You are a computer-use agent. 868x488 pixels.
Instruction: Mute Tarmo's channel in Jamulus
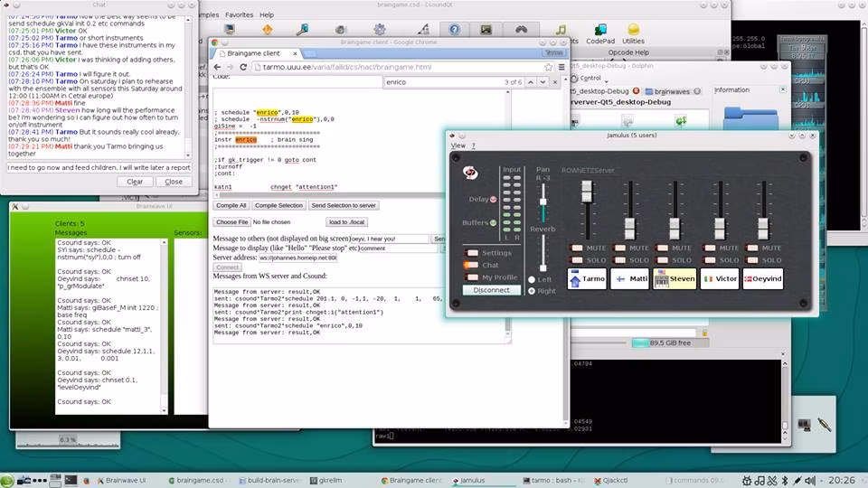point(576,248)
